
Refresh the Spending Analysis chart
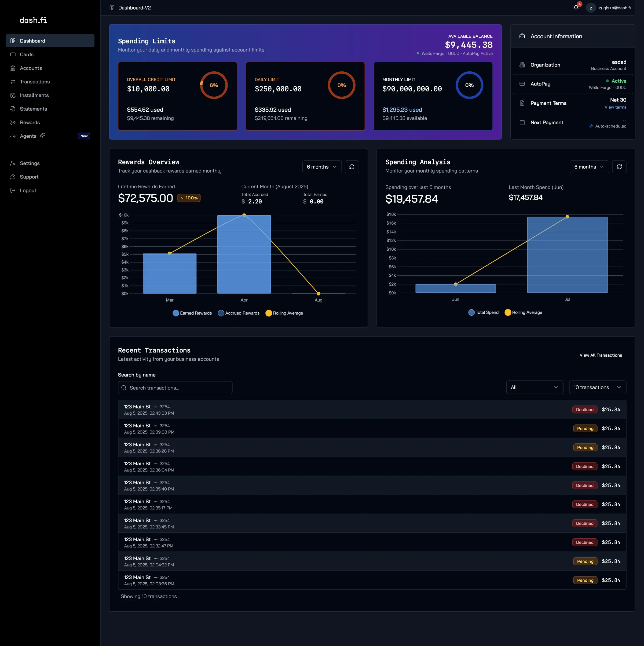point(619,167)
